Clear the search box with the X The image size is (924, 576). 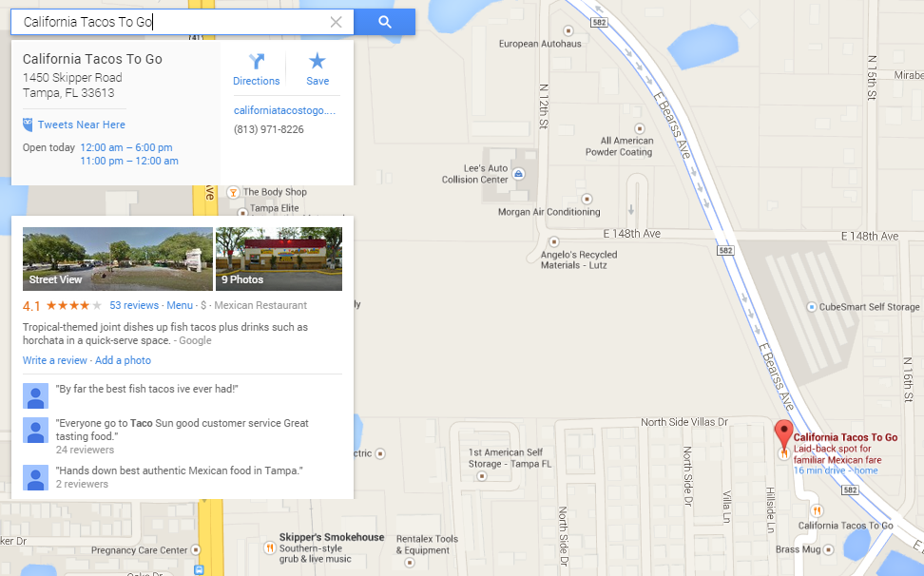[x=336, y=23]
